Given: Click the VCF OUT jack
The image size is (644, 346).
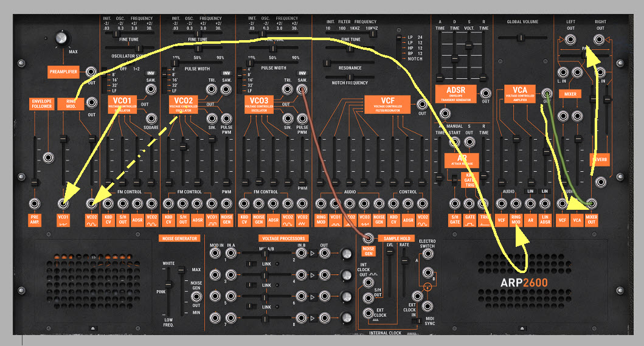Looking at the screenshot, I should (422, 105).
